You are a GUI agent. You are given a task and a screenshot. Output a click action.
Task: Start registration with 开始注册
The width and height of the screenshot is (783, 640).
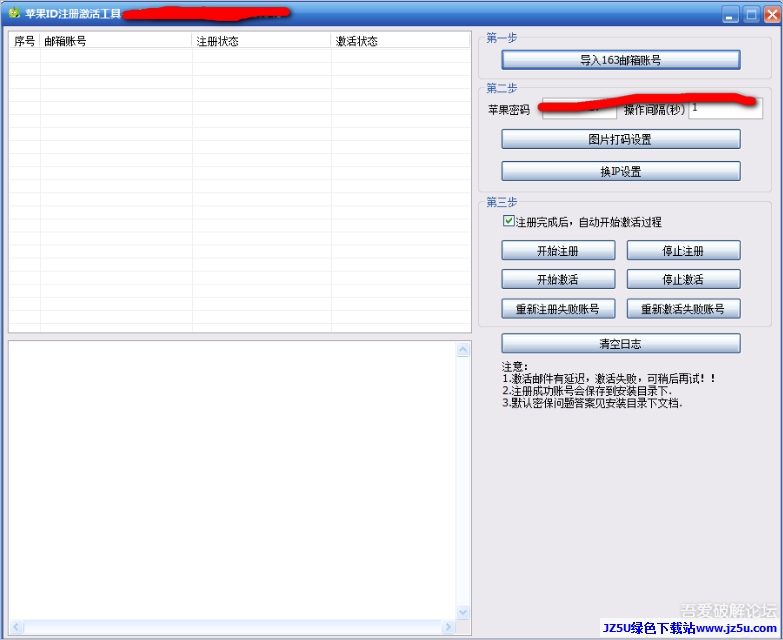pyautogui.click(x=558, y=251)
